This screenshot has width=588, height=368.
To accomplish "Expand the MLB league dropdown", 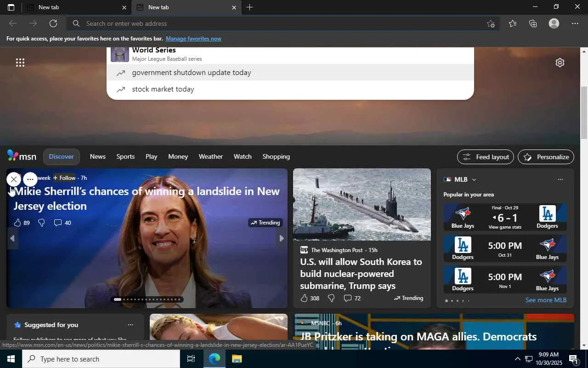I will (x=474, y=179).
